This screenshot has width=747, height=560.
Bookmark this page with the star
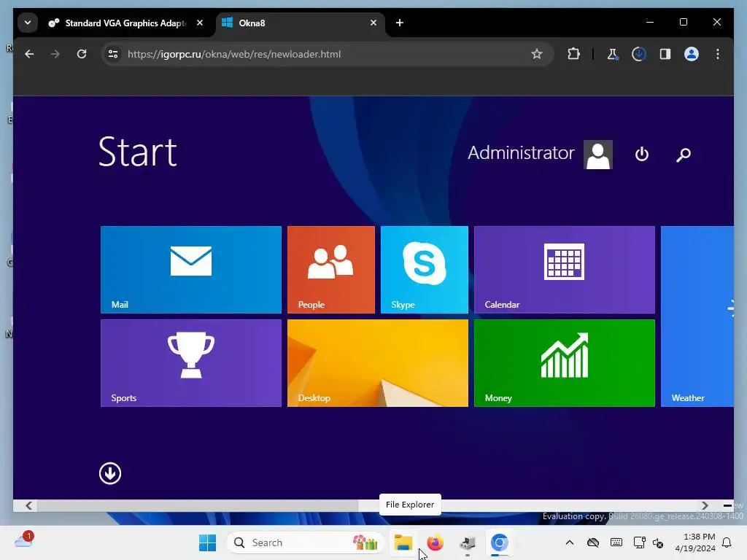click(x=537, y=54)
